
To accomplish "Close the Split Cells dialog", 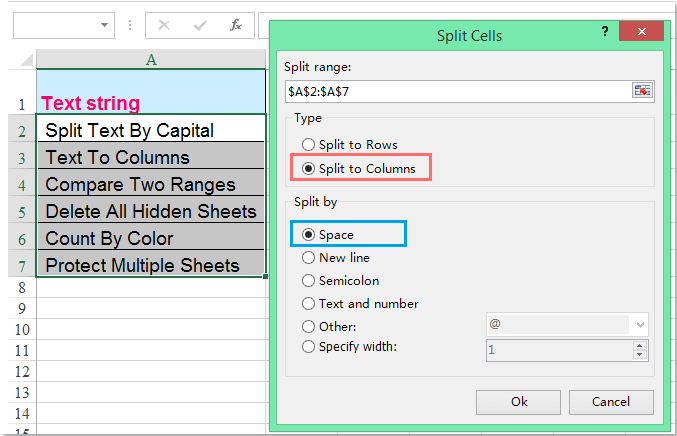I will pyautogui.click(x=641, y=33).
